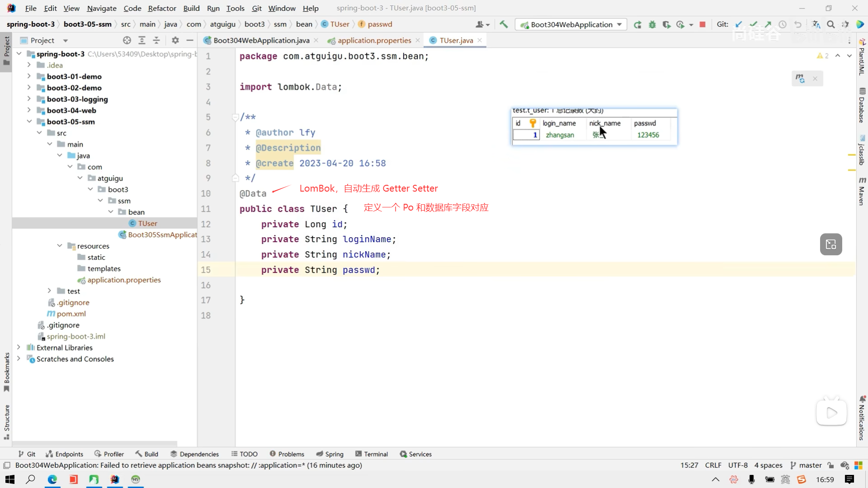Click the Search Everywhere magnifier icon
This screenshot has width=868, height=488.
(x=830, y=24)
